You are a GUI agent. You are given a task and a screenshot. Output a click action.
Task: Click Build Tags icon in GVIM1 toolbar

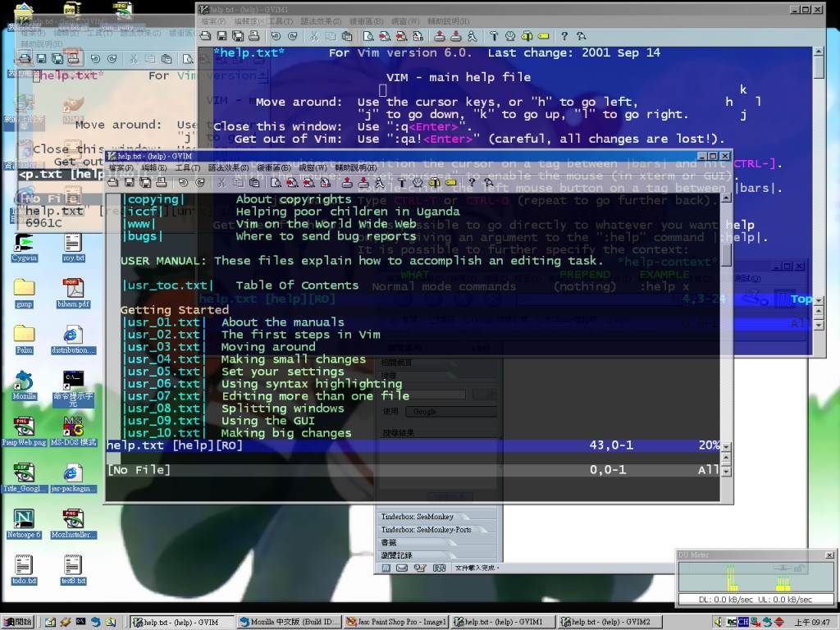point(527,36)
